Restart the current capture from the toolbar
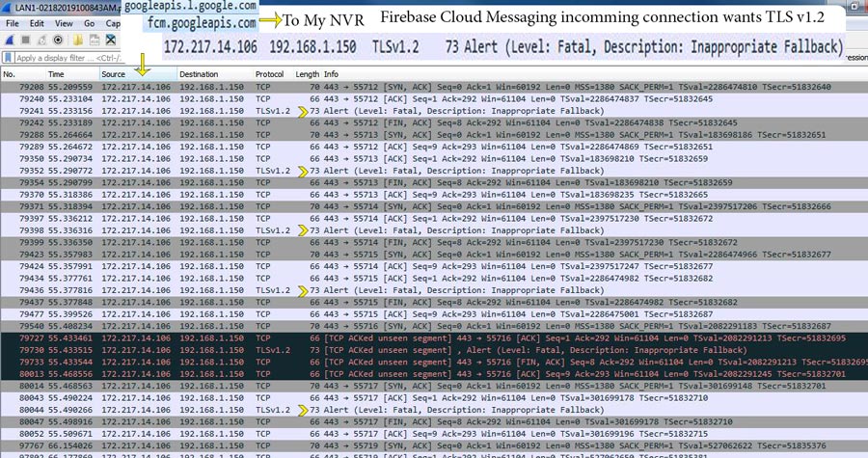This screenshot has height=458, width=868. point(42,40)
